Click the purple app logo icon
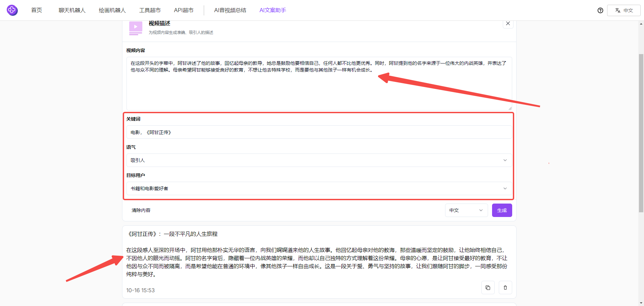The width and height of the screenshot is (644, 306). click(12, 10)
